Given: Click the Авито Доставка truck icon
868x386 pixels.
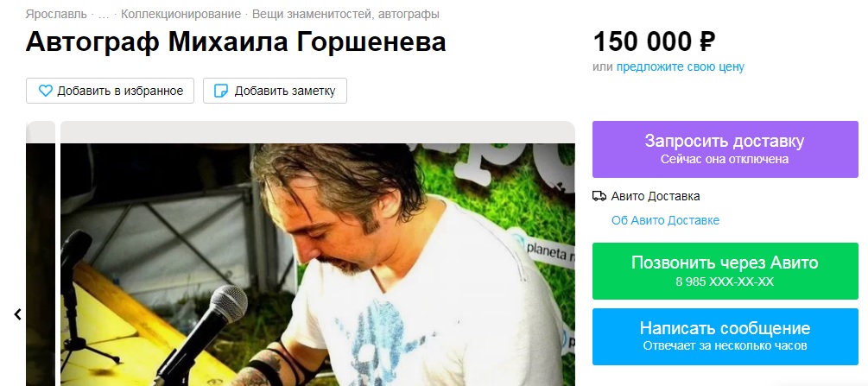Looking at the screenshot, I should (599, 196).
